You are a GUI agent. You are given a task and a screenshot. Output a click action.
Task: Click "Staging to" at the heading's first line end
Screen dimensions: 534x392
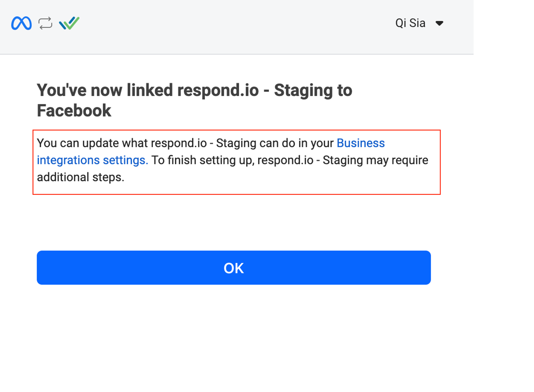[x=313, y=90]
